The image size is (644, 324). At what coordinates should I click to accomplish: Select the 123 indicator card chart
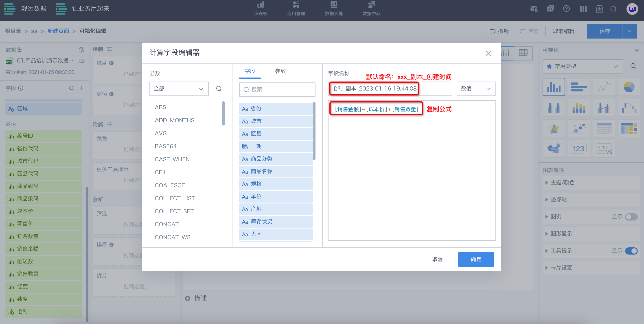(578, 149)
